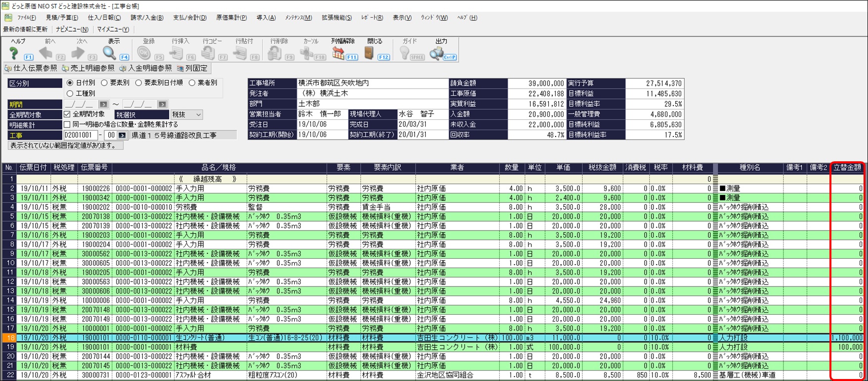This screenshot has width=868, height=381.
Task: Open 仕入伝票参照 from the sub toolbar
Action: click(31, 68)
